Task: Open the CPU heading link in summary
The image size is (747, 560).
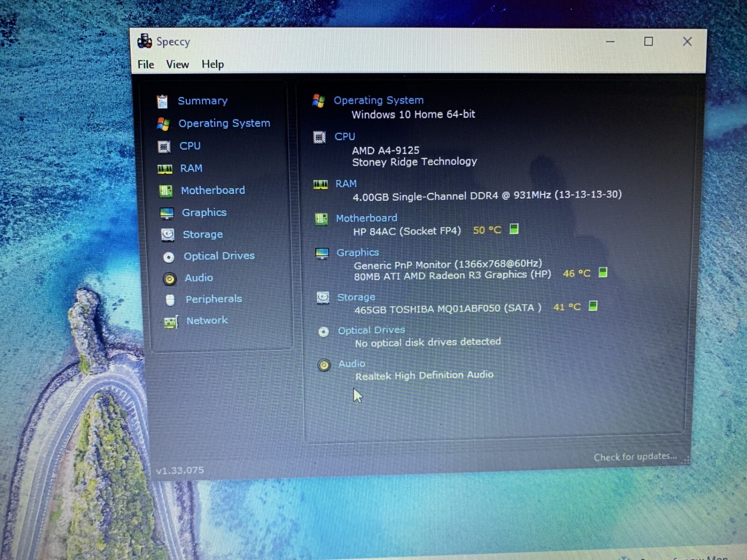Action: click(345, 137)
